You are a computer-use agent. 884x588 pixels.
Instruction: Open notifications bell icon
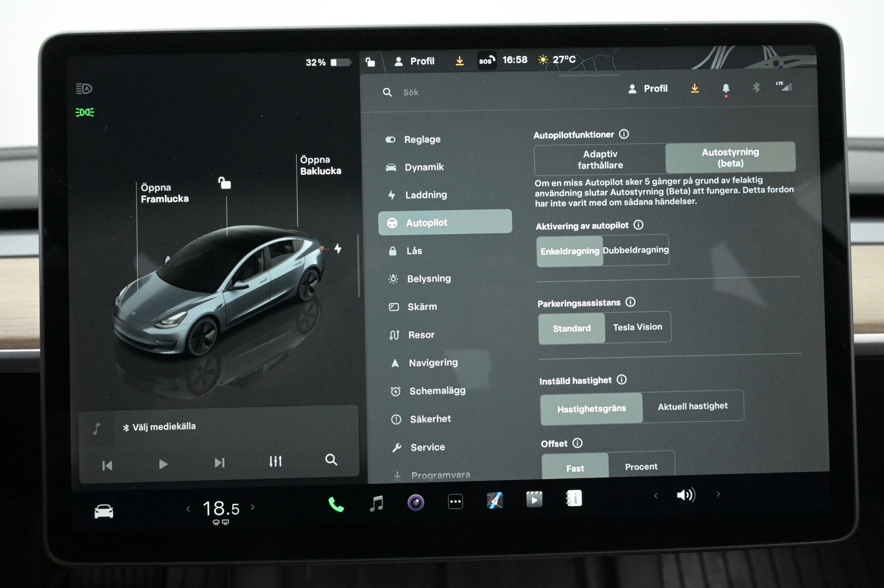click(x=726, y=88)
